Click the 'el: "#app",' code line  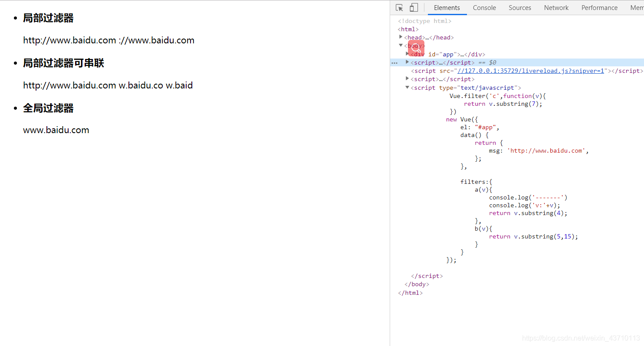pos(480,127)
